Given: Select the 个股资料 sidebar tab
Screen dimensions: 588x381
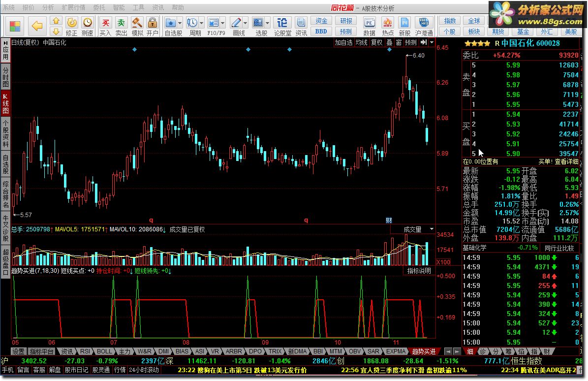Looking at the screenshot, I should tap(5, 133).
